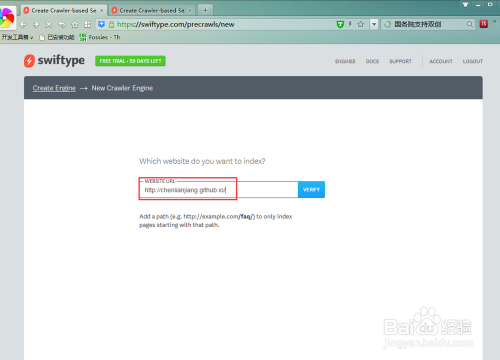
Task: Switch to the second Create Crawler-based tab
Action: tap(152, 10)
